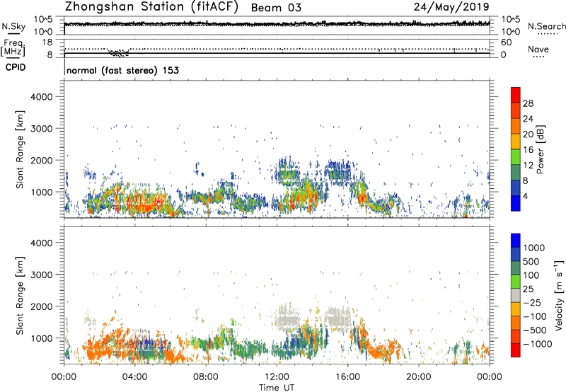Click the "4000" tick on power panel

click(41, 97)
